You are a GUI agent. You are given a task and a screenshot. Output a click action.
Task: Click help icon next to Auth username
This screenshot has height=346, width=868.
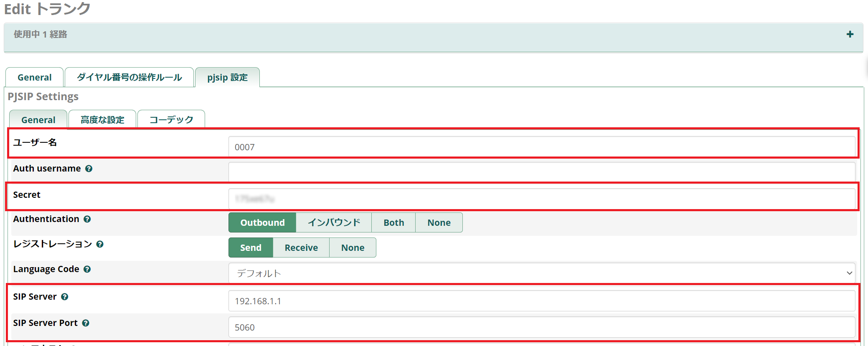[89, 169]
